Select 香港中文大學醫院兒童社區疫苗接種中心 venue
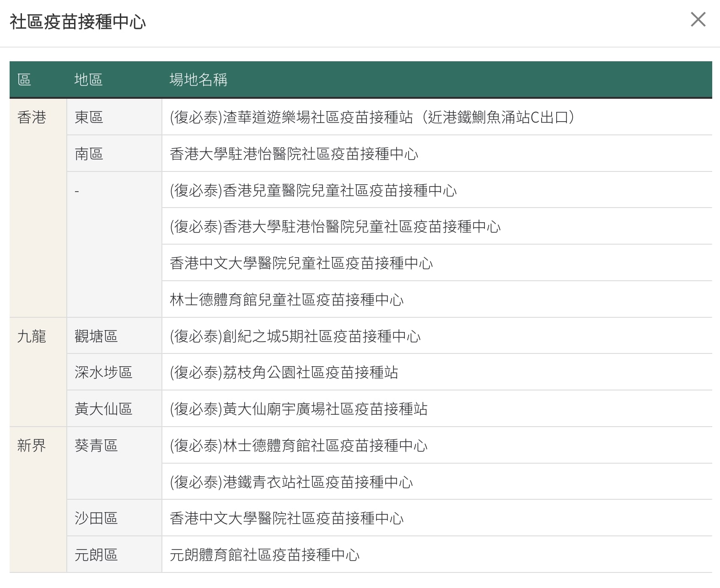The image size is (720, 588). (437, 263)
